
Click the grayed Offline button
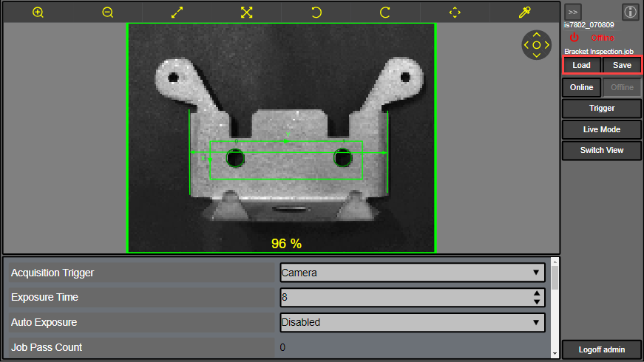click(x=622, y=87)
